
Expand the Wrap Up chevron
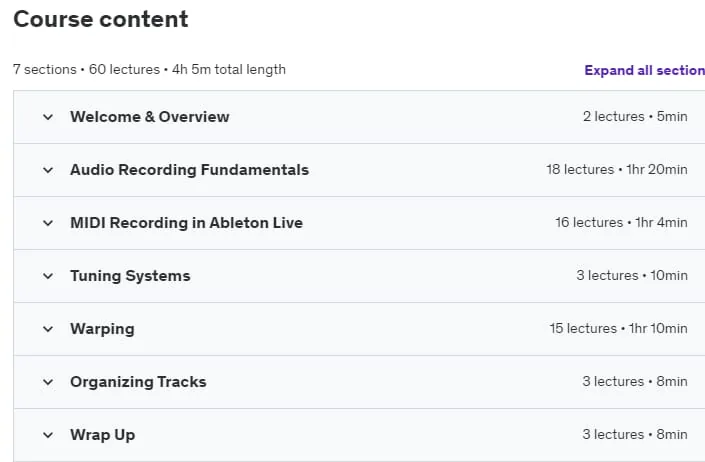coord(48,435)
